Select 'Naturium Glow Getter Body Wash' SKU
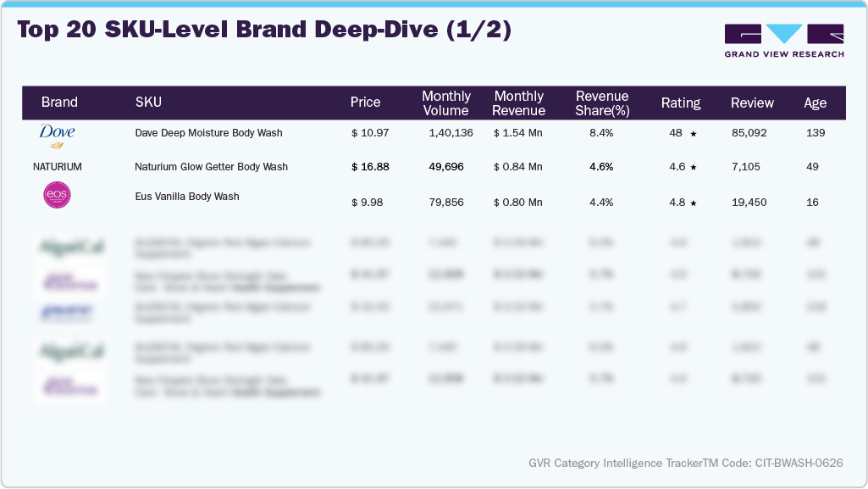Image resolution: width=868 pixels, height=489 pixels. (211, 167)
